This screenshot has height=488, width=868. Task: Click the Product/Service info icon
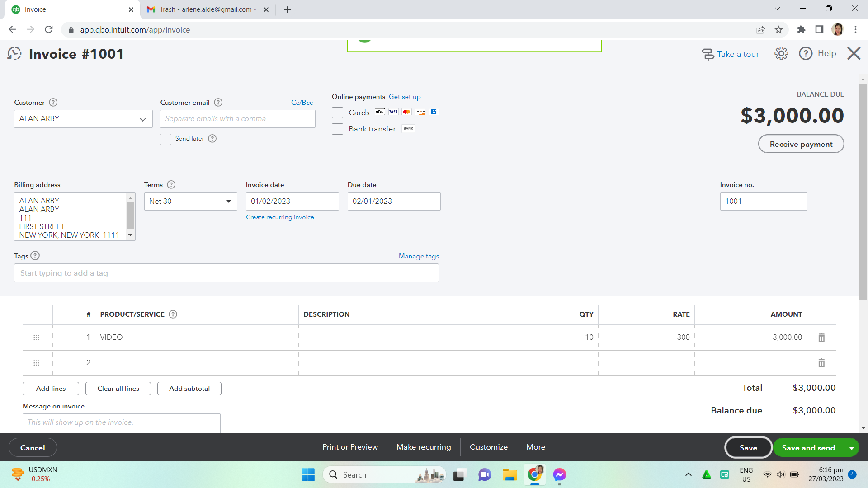pos(173,314)
